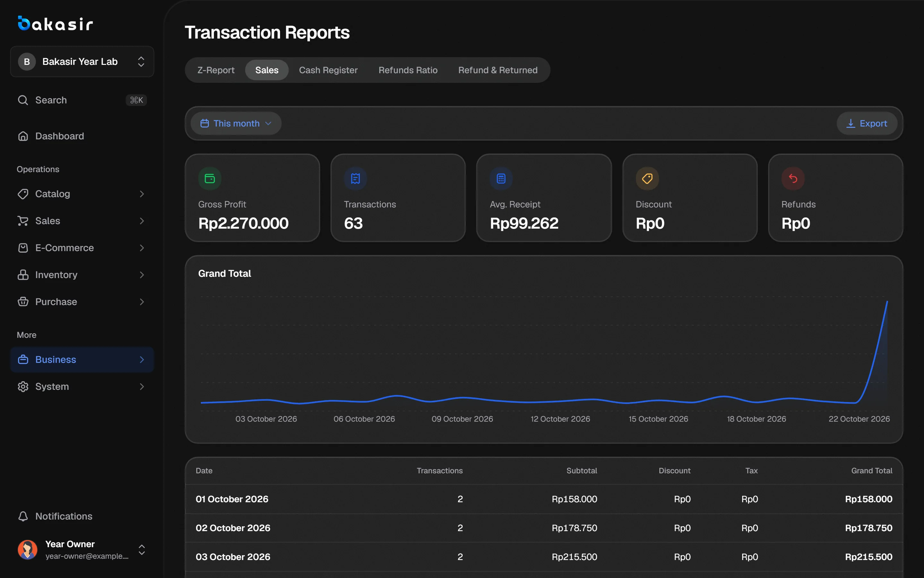924x578 pixels.
Task: Click the Business briefcase icon
Action: point(23,360)
